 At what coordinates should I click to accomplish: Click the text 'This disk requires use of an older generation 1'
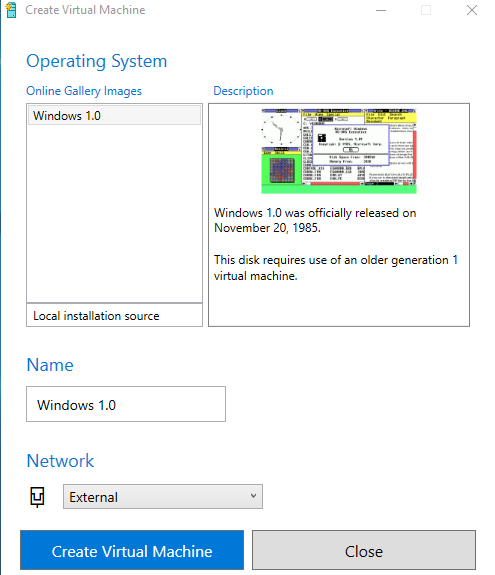pyautogui.click(x=336, y=260)
